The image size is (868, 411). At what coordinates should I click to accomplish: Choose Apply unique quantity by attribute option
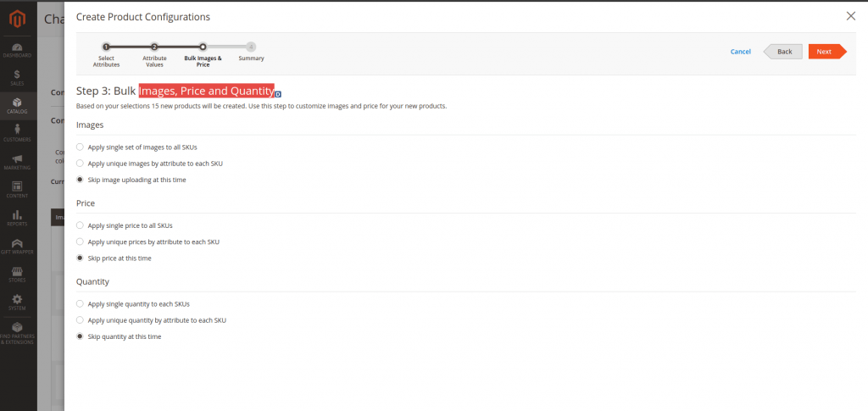point(81,320)
